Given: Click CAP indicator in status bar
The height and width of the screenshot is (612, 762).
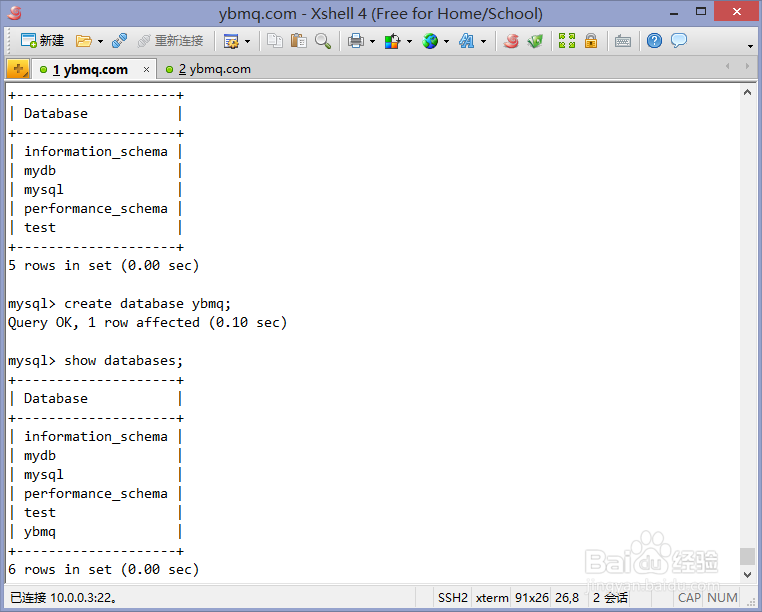Looking at the screenshot, I should point(689,597).
